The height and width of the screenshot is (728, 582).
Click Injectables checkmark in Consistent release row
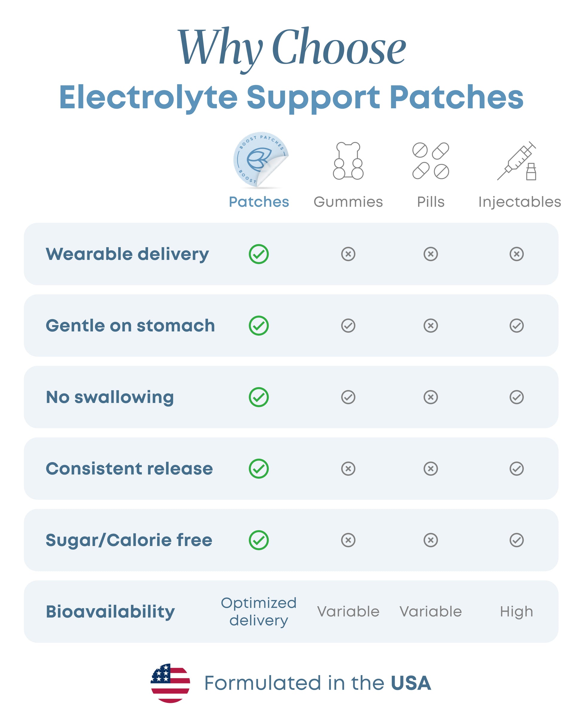[516, 469]
